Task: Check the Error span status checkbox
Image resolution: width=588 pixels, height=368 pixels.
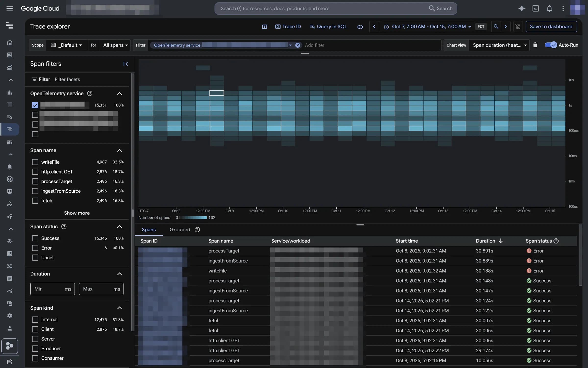Action: [x=35, y=248]
